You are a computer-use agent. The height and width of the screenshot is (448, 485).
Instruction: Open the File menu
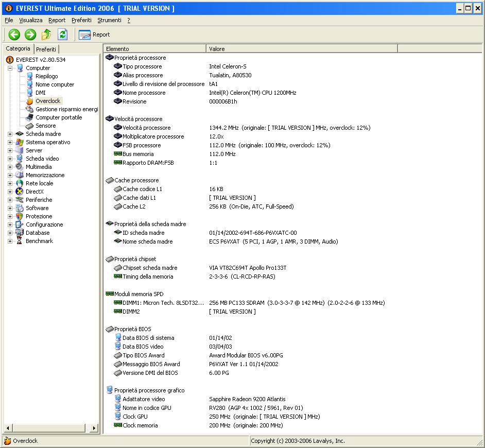(9, 20)
